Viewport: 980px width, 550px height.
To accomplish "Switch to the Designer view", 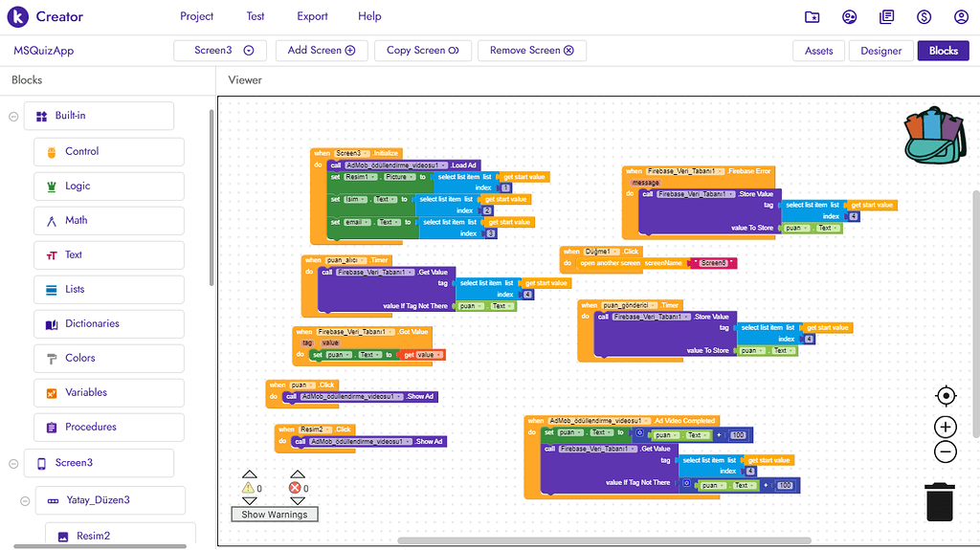I will (x=880, y=51).
